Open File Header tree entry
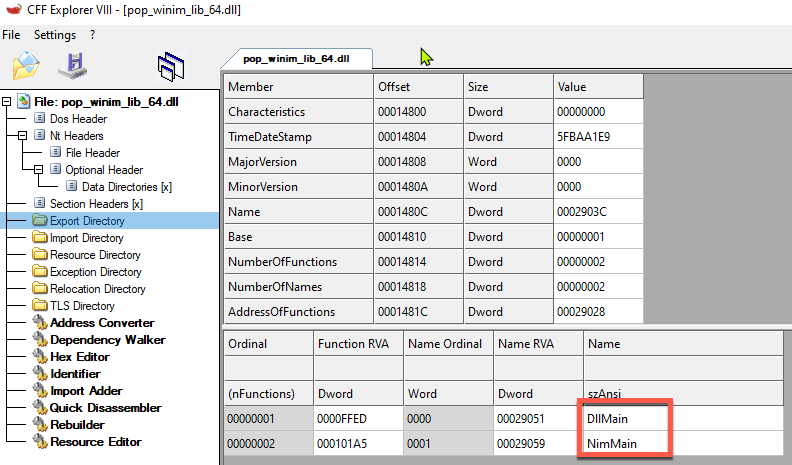This screenshot has width=792, height=465. [93, 152]
